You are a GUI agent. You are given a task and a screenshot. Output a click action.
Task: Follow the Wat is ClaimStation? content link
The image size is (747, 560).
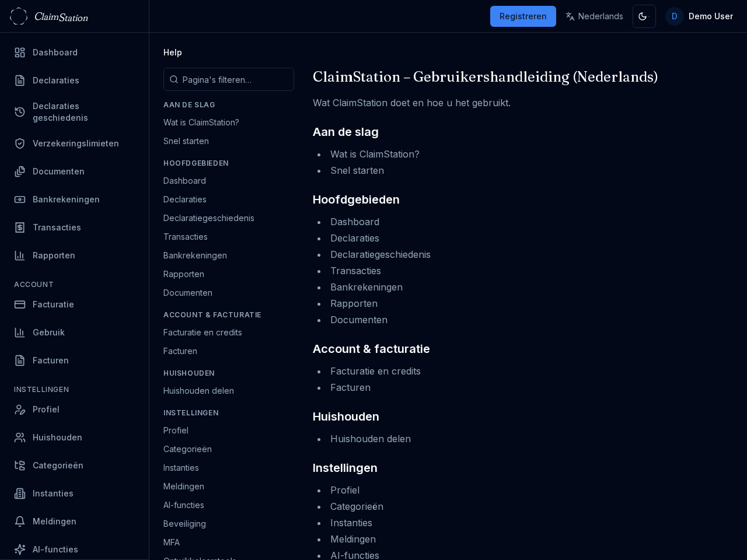pos(375,154)
